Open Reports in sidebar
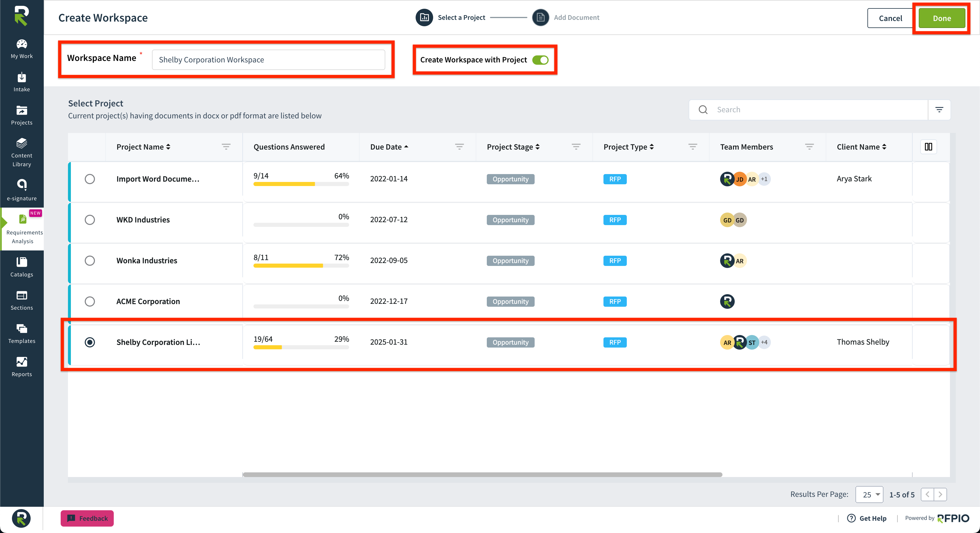This screenshot has height=533, width=980. 22,367
